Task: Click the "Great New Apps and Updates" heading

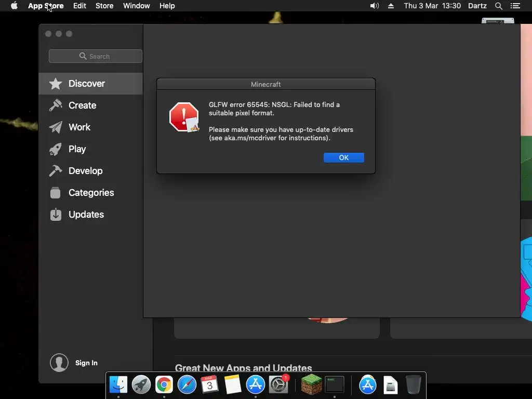Action: click(x=243, y=368)
